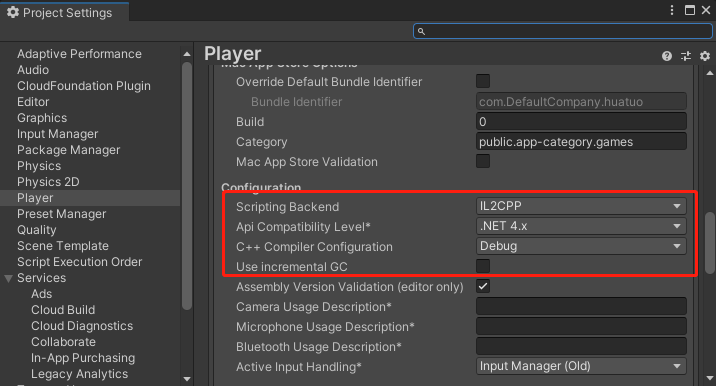The image size is (716, 386).
Task: Open the Player settings gear menu
Action: tap(705, 56)
